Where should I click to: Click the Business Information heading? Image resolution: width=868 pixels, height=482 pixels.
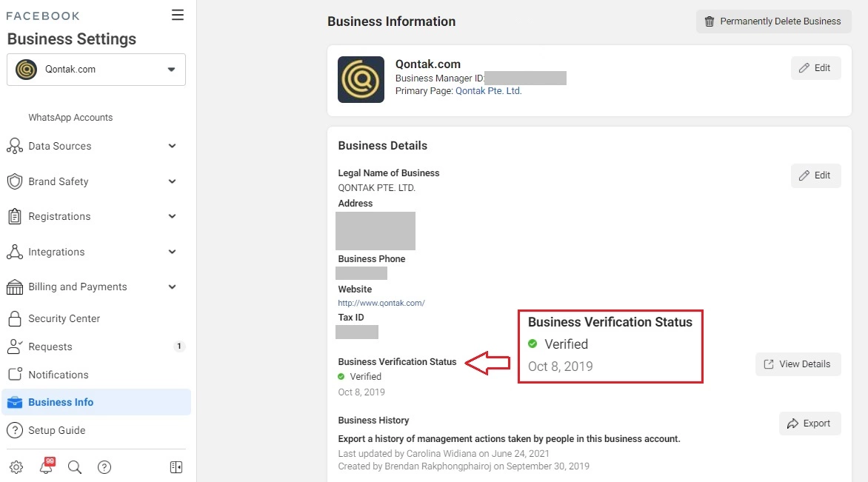pos(391,21)
